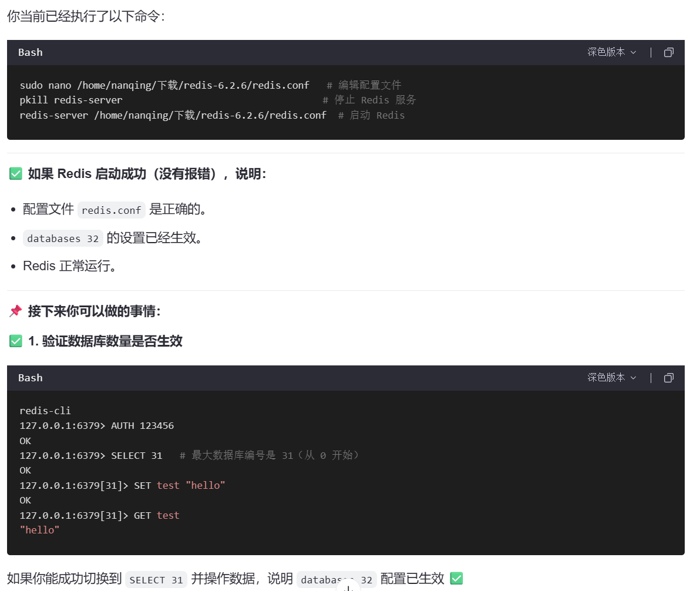The width and height of the screenshot is (700, 591).
Task: Click the 'redis-cli' command line
Action: tap(45, 411)
